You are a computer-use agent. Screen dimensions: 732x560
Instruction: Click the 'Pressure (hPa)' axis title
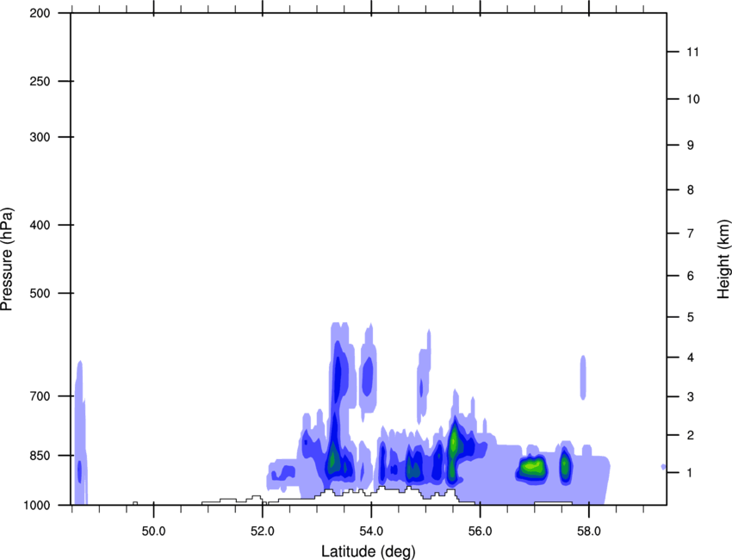(7, 259)
